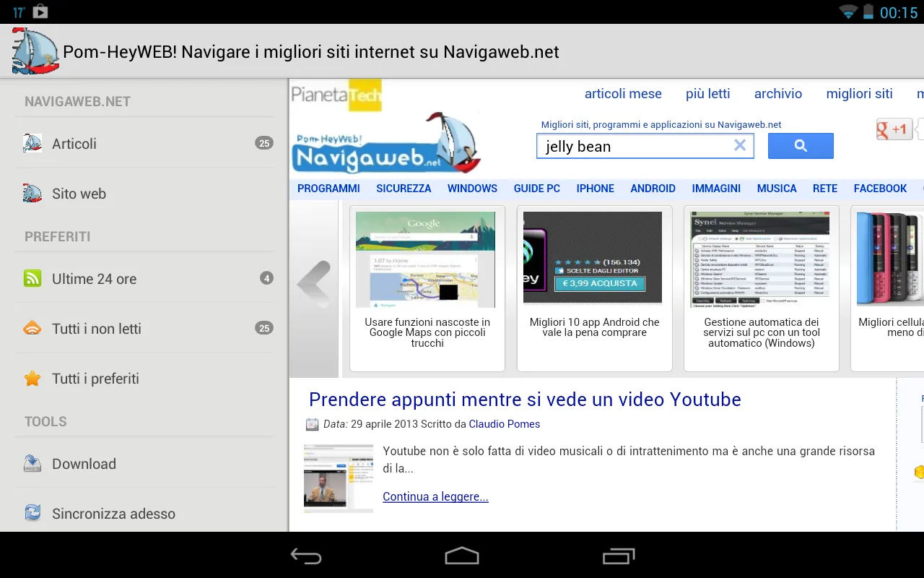Click the calendar icon beside Data
Screen dimensions: 924x578
coord(312,424)
